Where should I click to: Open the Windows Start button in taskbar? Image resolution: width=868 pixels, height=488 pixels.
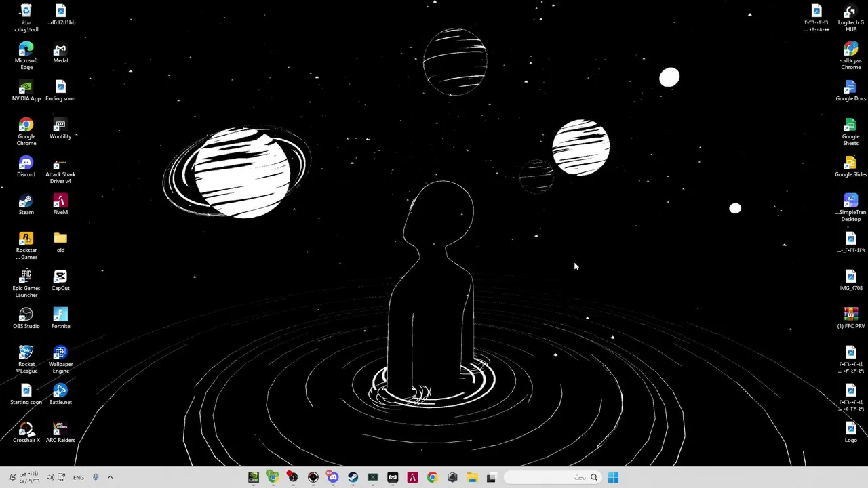point(613,477)
